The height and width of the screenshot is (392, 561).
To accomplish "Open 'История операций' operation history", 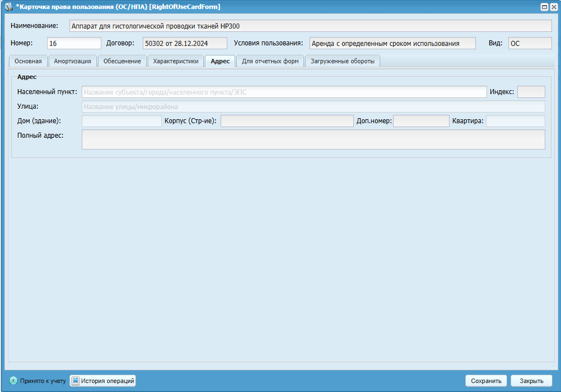I will coord(102,381).
